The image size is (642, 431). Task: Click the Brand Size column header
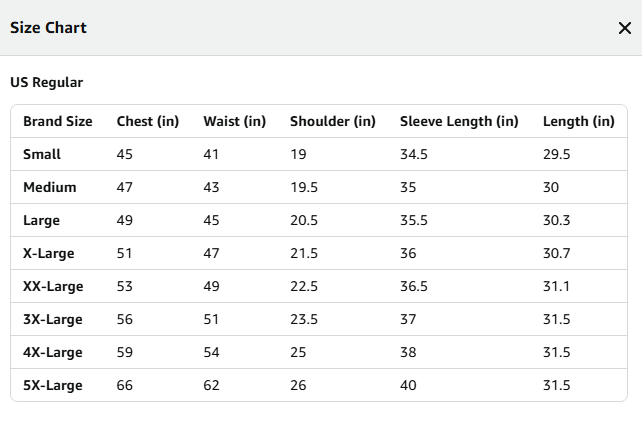pos(58,121)
